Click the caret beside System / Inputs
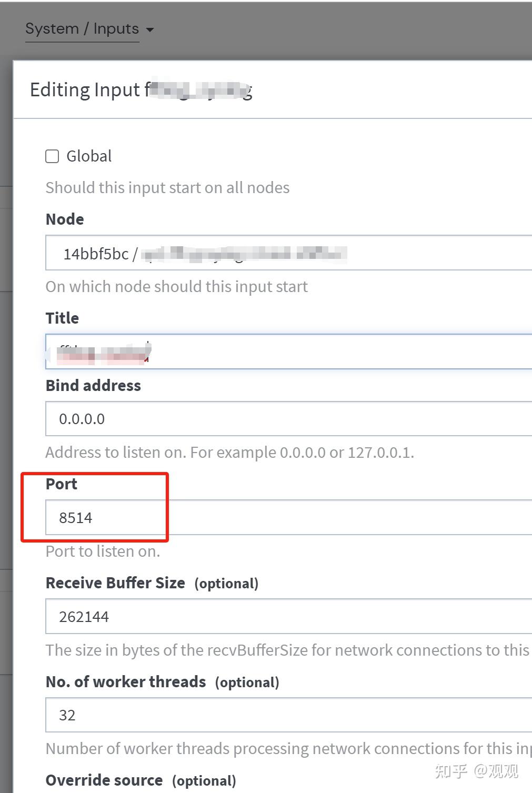 tap(150, 29)
